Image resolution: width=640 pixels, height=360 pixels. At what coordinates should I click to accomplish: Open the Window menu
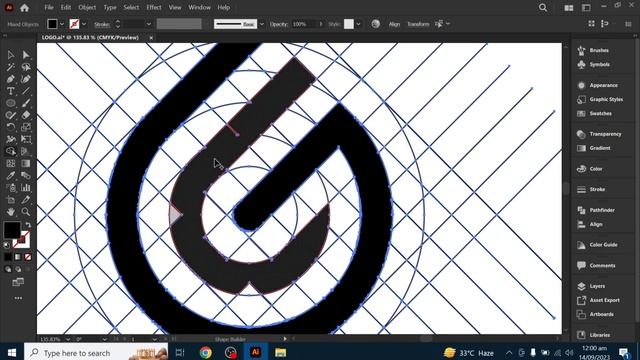pyautogui.click(x=199, y=7)
